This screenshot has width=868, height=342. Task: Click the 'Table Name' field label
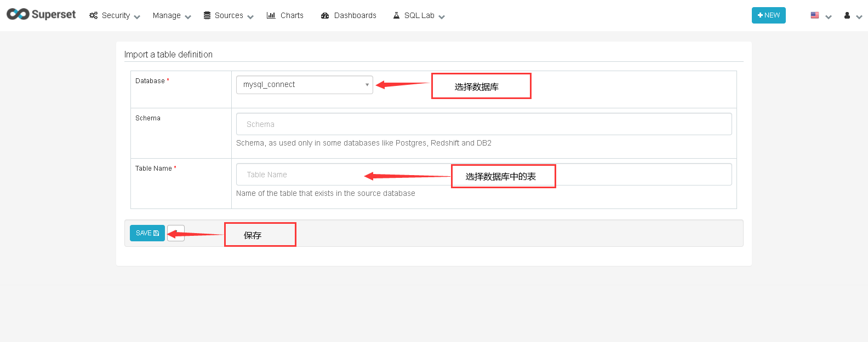pos(153,169)
